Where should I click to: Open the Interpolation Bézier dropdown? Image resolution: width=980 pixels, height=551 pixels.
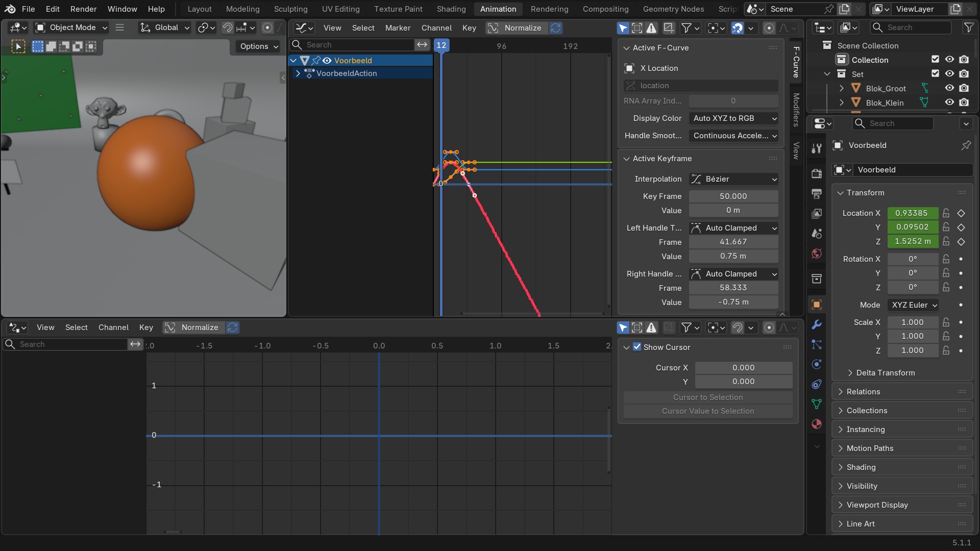[x=733, y=179]
